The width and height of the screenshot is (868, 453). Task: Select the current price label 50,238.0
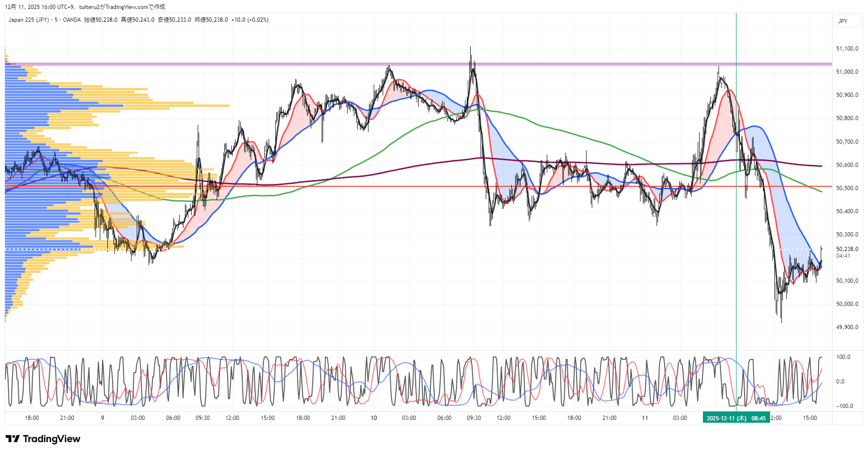coord(847,249)
